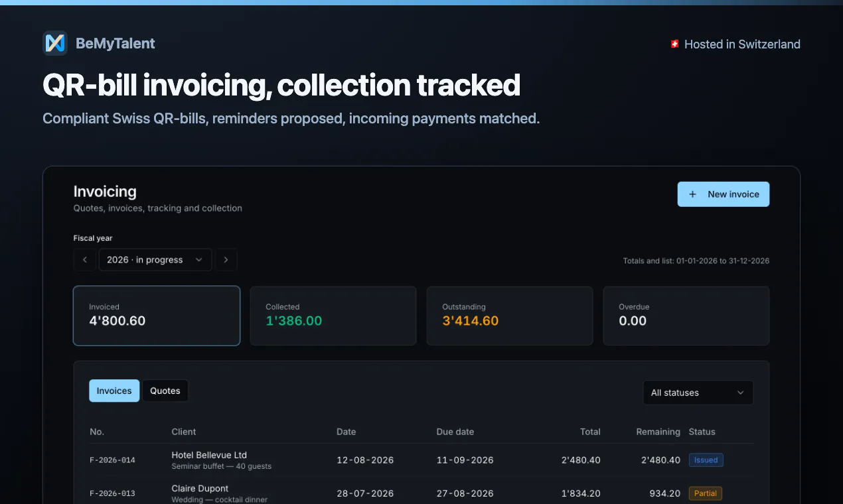
Task: Click total 1'834.20
Action: coord(581,493)
